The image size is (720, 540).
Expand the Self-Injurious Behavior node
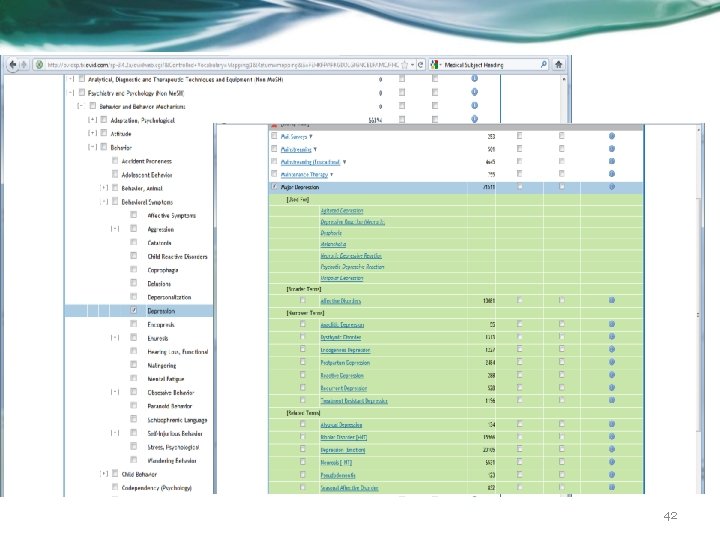click(115, 433)
